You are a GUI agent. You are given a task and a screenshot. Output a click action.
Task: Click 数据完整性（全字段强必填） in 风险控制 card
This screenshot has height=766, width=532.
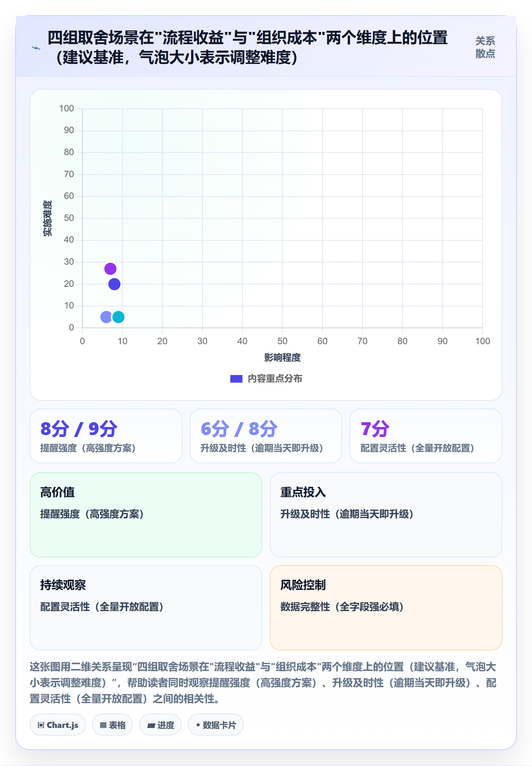click(x=342, y=607)
